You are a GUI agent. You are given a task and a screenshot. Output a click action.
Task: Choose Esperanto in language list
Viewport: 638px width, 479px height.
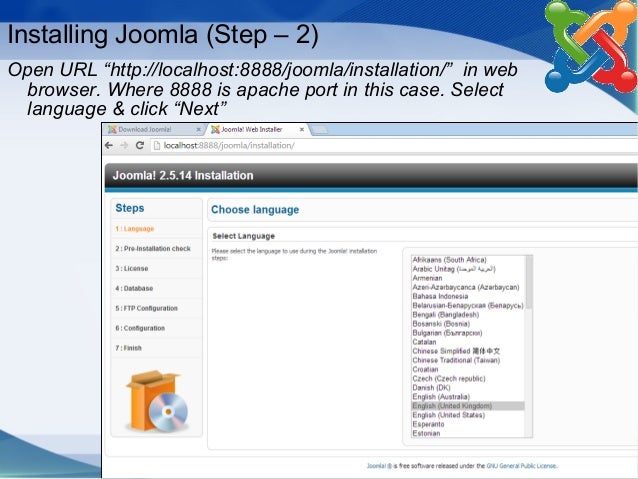468,424
